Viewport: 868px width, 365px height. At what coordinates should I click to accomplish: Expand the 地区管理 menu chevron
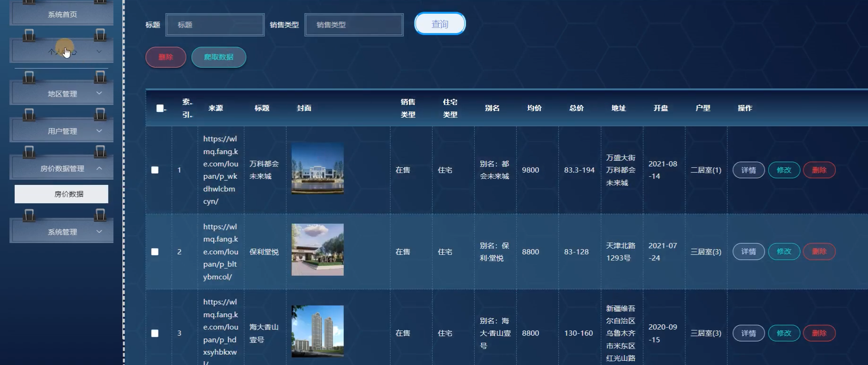point(99,93)
